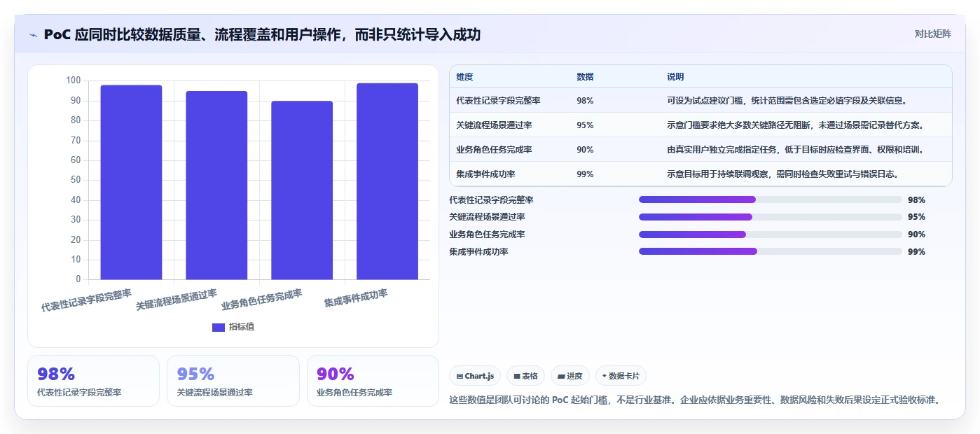Click the 代表性记录字段完整率 bar in the chart

point(131,182)
